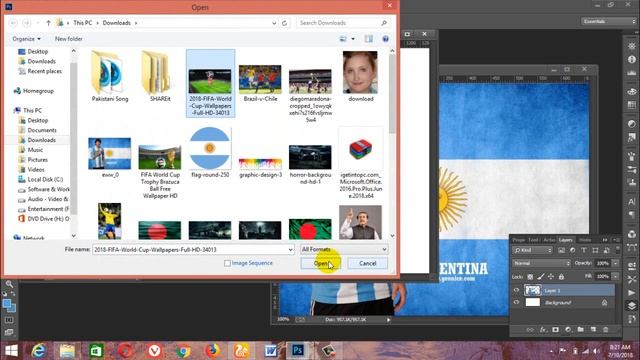Expand the address bar history dropdown
Screen dimensions: 640x360
(x=274, y=23)
